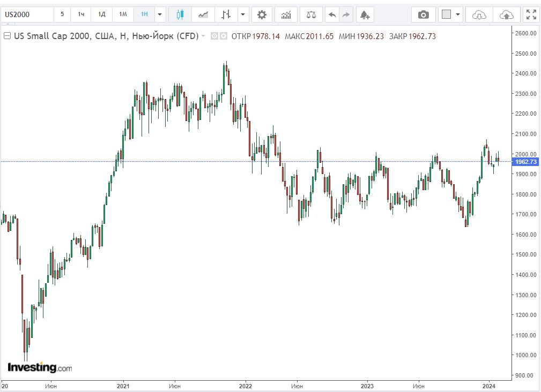Select bar chart style
Screen dimensions: 541x392
[x=226, y=14]
